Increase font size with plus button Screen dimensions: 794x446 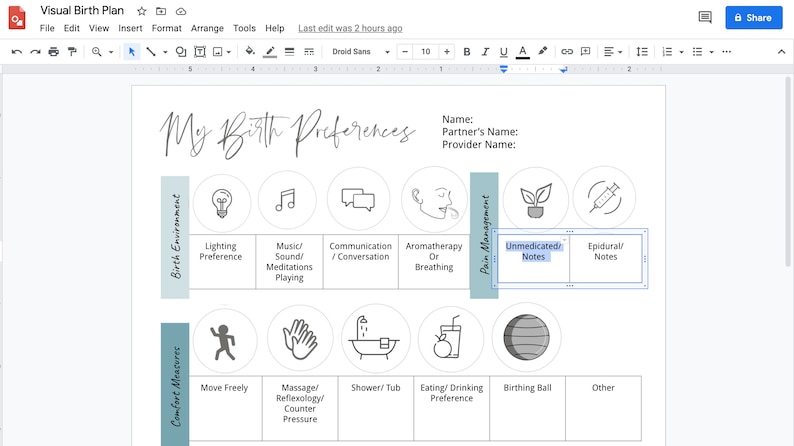click(x=447, y=52)
